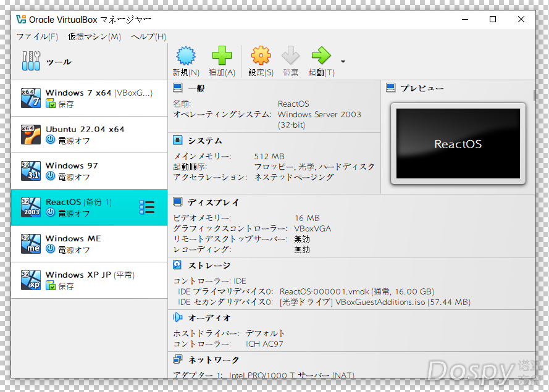Click the power-off icon under Windows ME

51,249
